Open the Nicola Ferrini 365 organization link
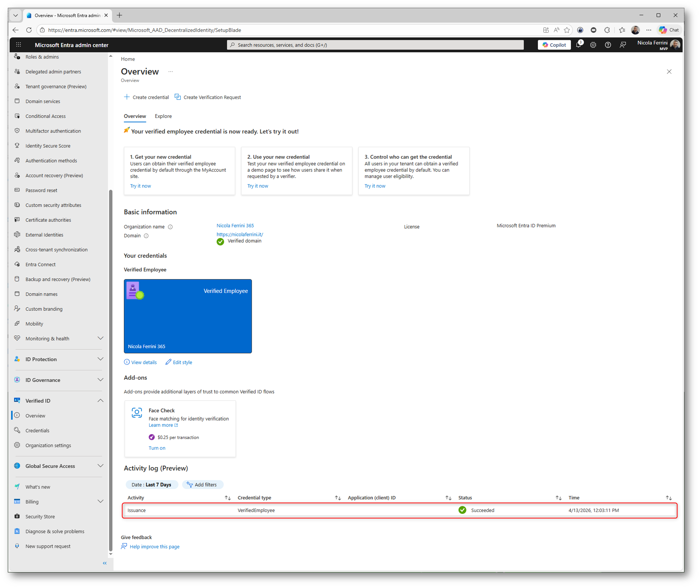 235,226
